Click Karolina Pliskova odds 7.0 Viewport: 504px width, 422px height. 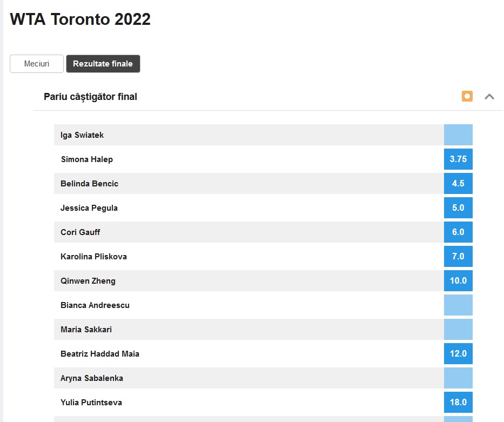point(458,257)
